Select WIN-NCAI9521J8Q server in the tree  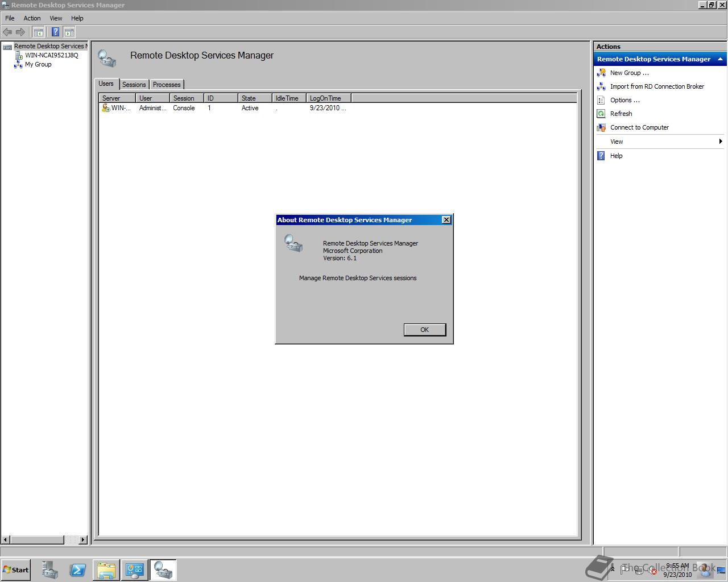point(51,55)
